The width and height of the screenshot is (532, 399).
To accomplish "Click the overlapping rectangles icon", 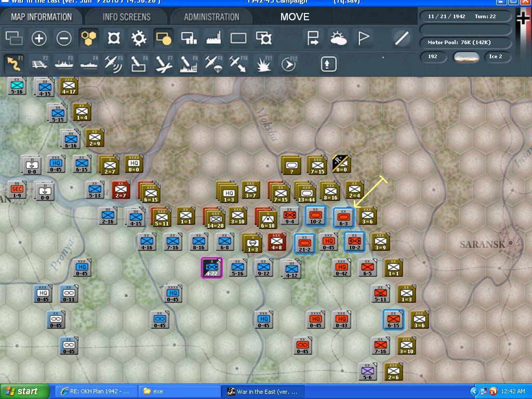I will (x=14, y=38).
